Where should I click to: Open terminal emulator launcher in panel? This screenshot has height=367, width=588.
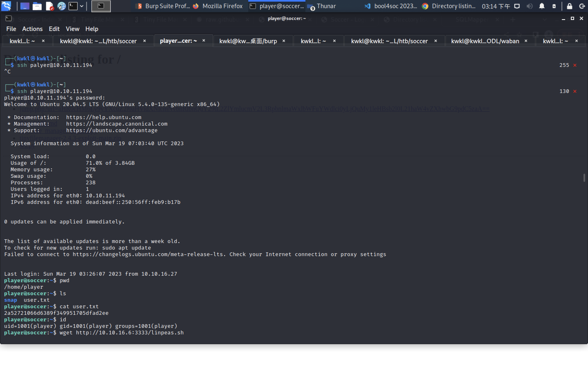point(73,6)
